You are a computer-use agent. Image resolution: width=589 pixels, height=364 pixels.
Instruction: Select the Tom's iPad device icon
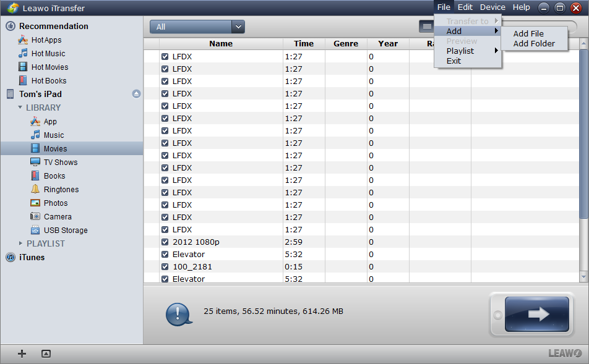pyautogui.click(x=11, y=94)
